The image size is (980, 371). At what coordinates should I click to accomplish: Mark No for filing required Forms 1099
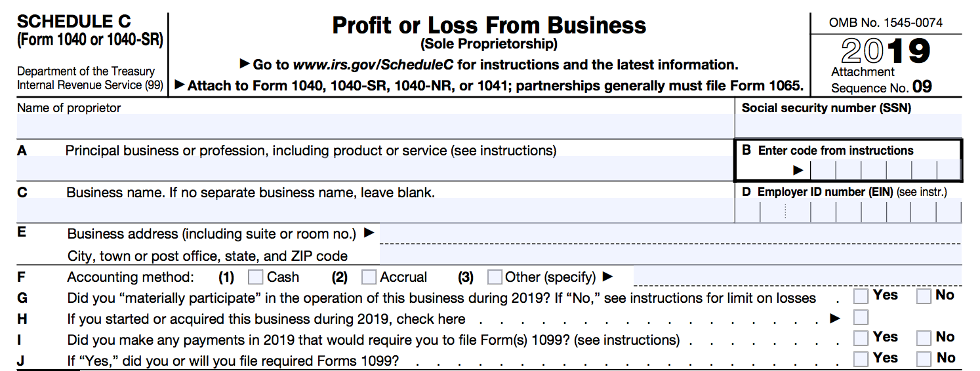[924, 359]
